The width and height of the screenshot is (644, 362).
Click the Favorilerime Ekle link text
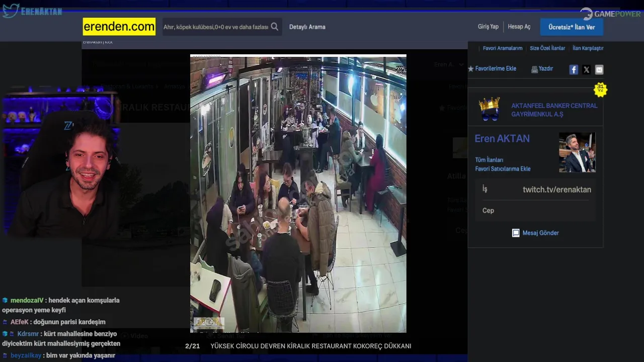pyautogui.click(x=496, y=69)
